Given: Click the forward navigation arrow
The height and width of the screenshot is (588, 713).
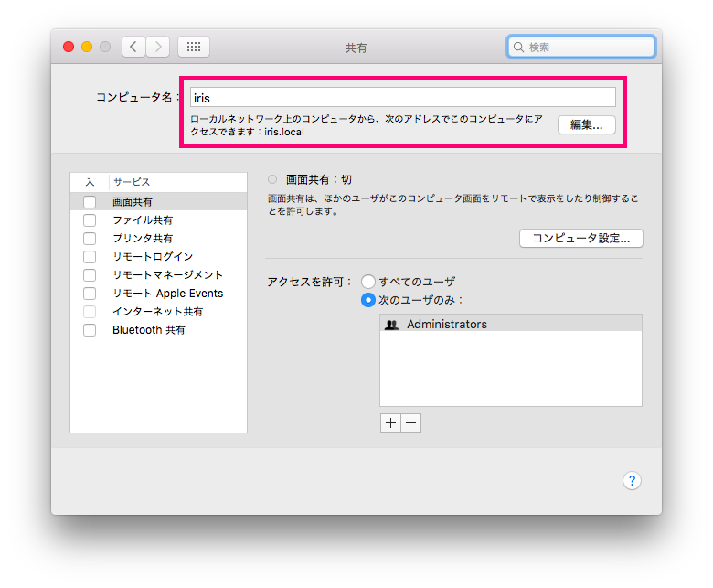Looking at the screenshot, I should [x=158, y=47].
